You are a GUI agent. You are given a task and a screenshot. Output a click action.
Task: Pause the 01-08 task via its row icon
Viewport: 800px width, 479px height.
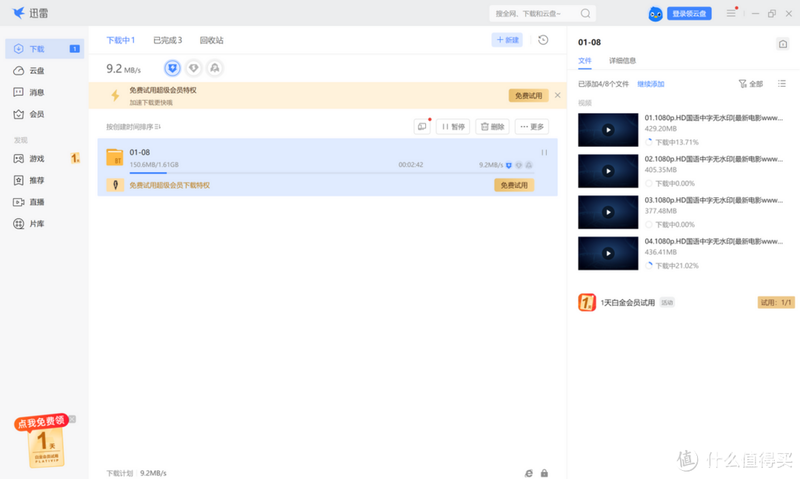click(544, 153)
